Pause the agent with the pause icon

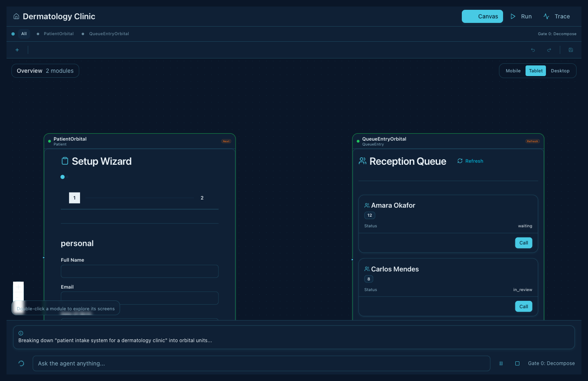click(x=501, y=363)
